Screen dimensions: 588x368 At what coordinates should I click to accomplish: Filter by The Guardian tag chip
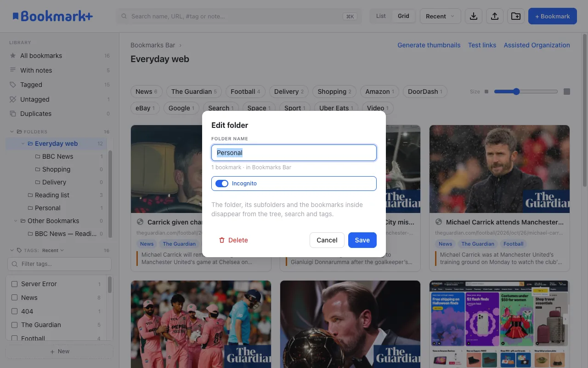[193, 92]
